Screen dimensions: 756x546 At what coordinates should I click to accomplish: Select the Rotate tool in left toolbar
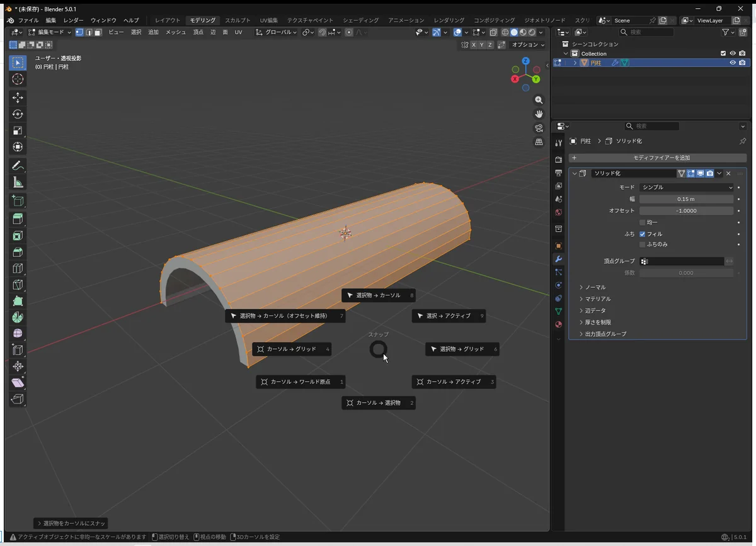click(18, 114)
